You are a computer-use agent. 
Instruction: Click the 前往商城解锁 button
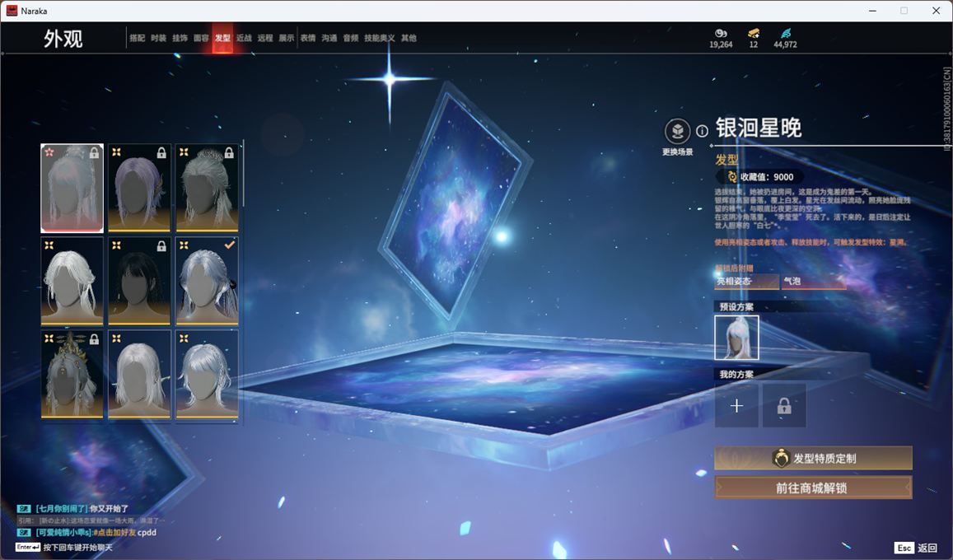[813, 488]
